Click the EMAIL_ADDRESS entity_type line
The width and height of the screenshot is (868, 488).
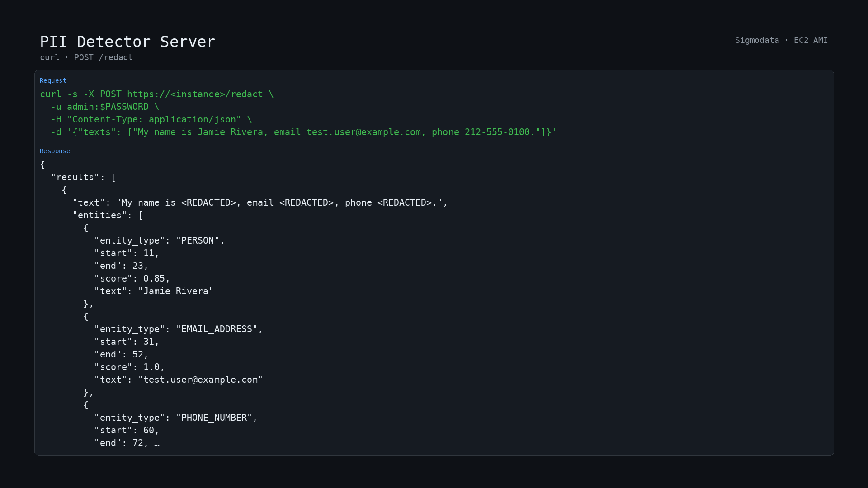pos(179,329)
